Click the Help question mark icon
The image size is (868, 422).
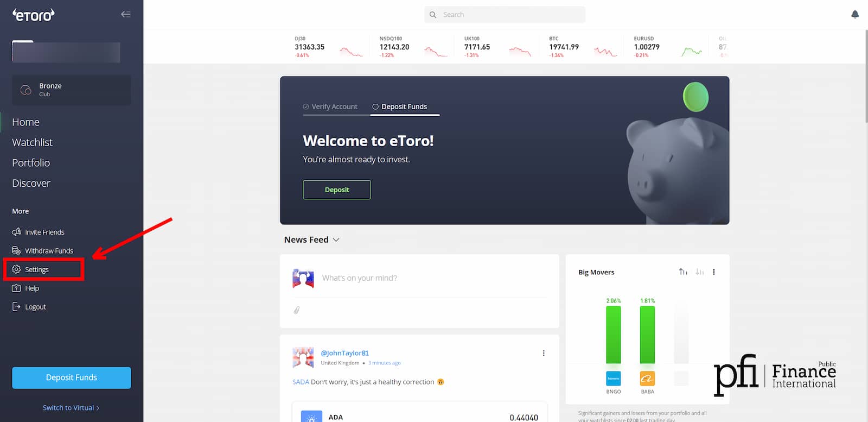point(16,288)
